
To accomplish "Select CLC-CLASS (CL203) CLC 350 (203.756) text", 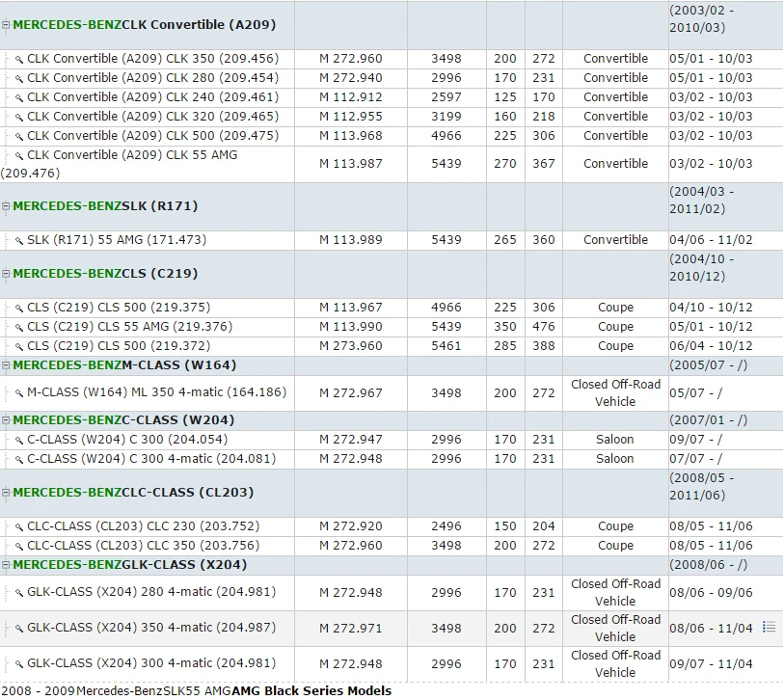I will click(x=144, y=546).
